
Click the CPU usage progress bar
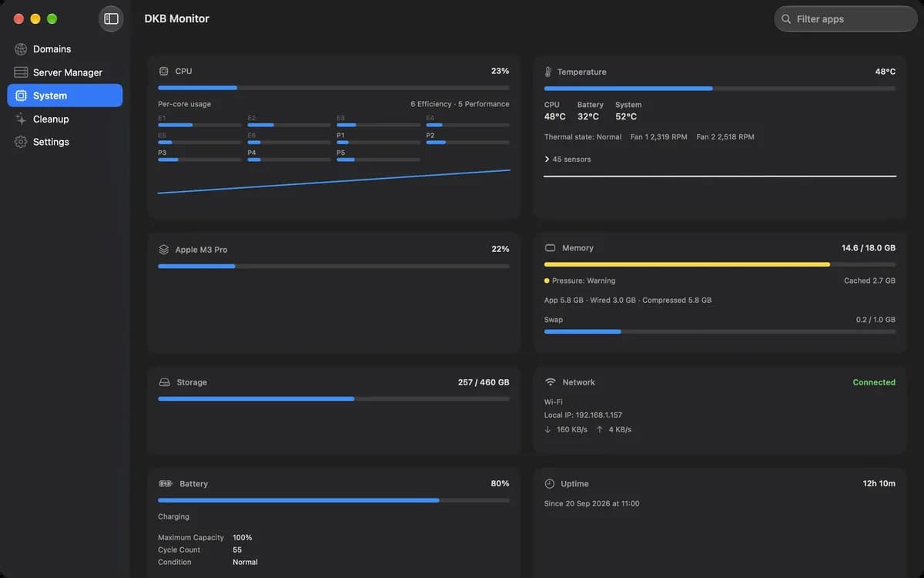[x=333, y=88]
